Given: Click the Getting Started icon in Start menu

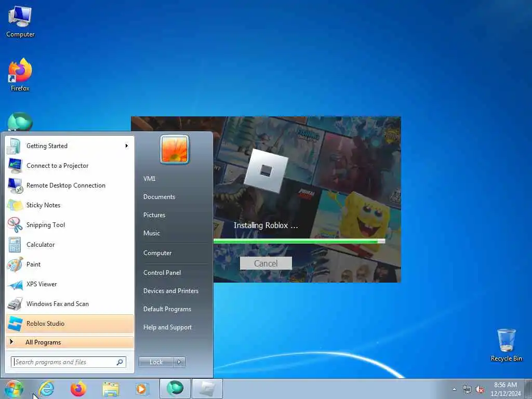Looking at the screenshot, I should (x=14, y=146).
